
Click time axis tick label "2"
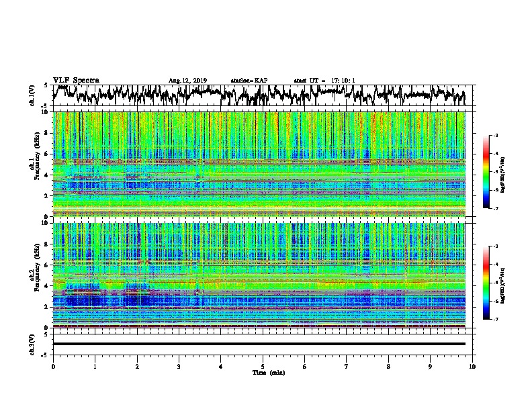point(137,367)
